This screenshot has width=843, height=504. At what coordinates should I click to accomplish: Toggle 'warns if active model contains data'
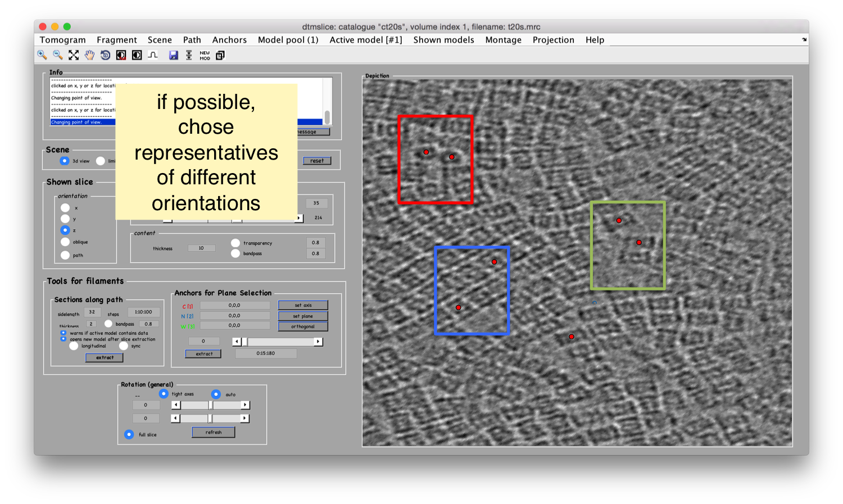point(64,333)
